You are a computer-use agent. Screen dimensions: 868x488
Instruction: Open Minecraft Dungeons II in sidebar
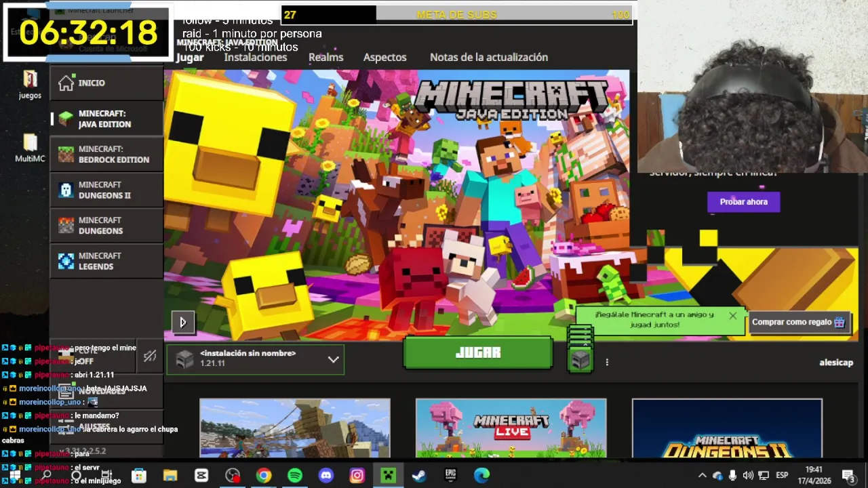pyautogui.click(x=106, y=190)
